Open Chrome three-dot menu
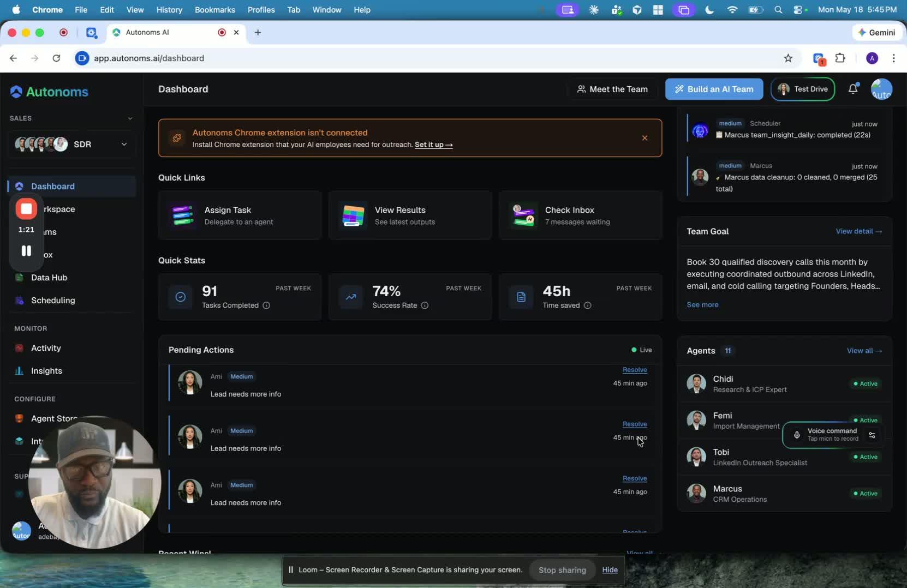This screenshot has height=588, width=907. tap(893, 58)
